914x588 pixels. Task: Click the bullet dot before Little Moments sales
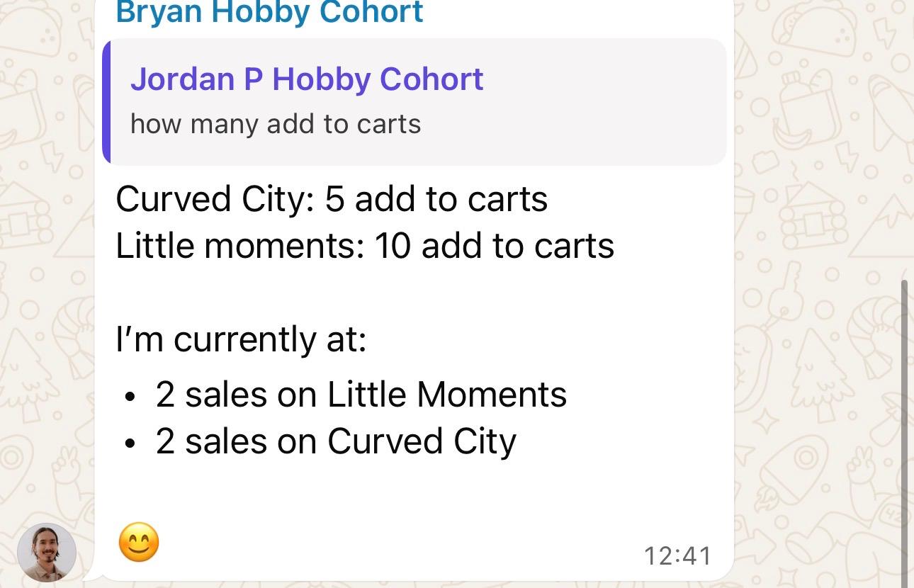coord(129,397)
